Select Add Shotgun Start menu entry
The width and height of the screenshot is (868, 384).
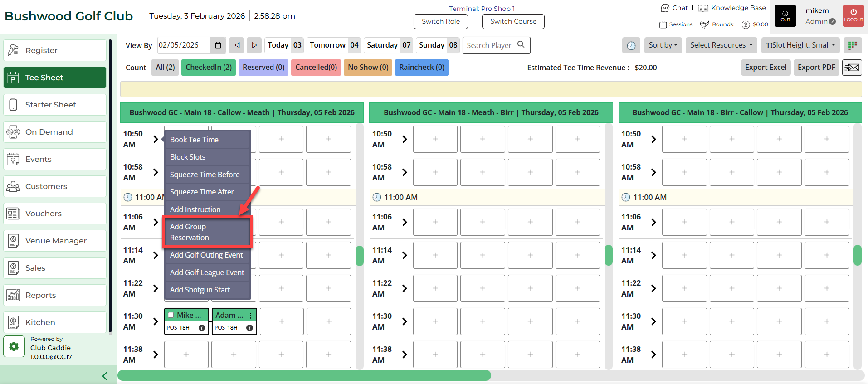pyautogui.click(x=200, y=290)
